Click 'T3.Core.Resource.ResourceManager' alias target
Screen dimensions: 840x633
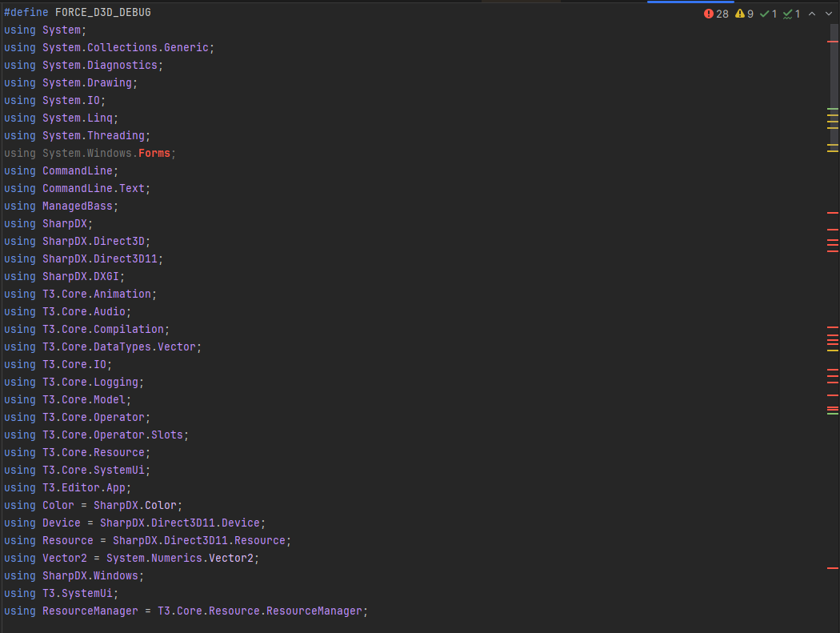coord(260,611)
